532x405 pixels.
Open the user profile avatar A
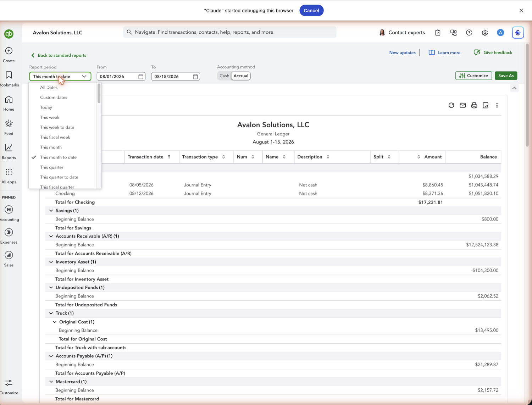point(500,33)
